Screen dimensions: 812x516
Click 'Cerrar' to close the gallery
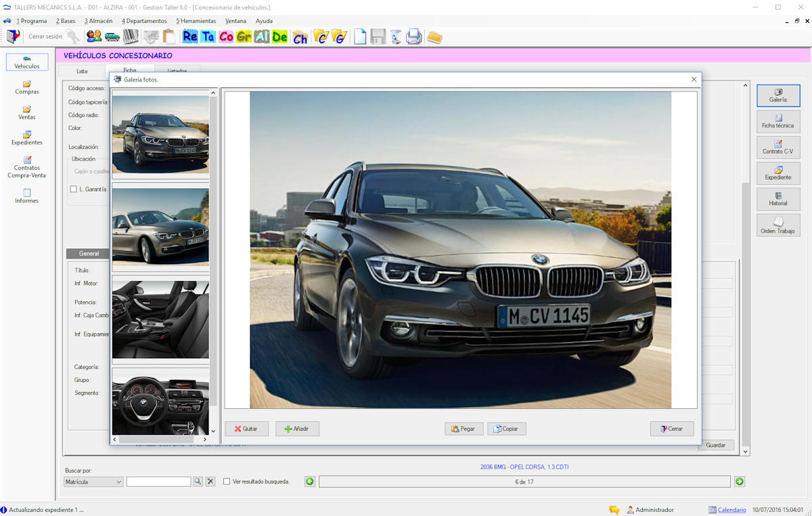click(672, 429)
